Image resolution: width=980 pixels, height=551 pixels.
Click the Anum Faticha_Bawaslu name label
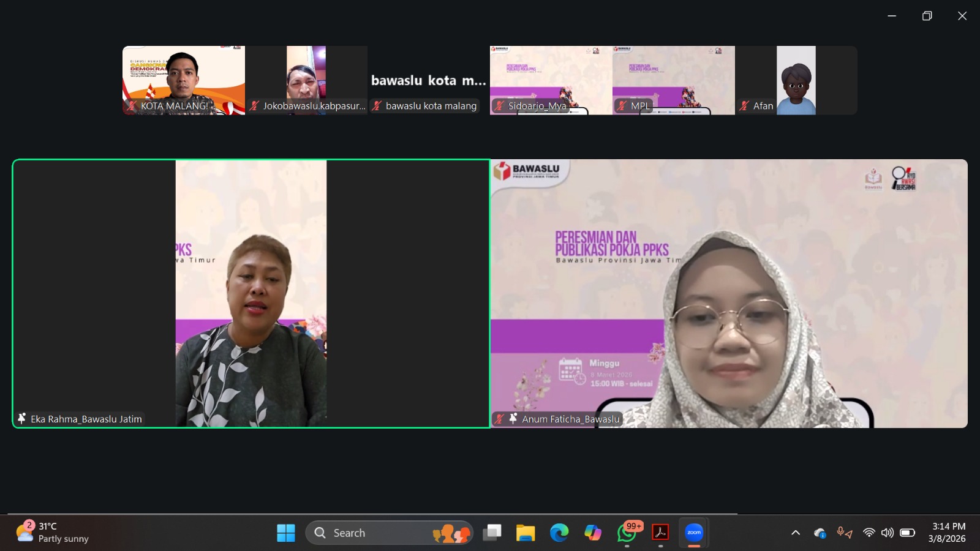point(571,419)
